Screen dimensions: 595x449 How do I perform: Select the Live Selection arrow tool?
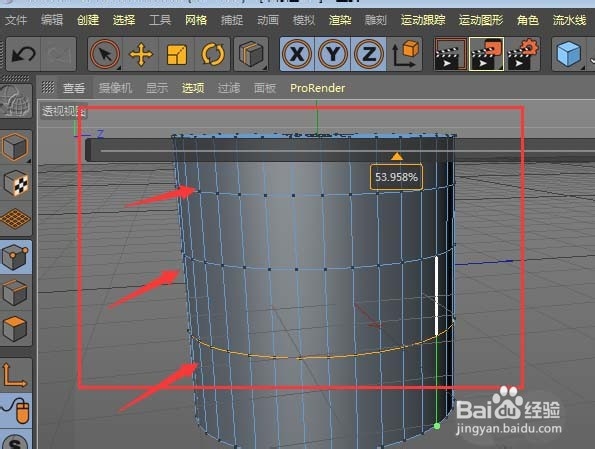click(x=105, y=54)
